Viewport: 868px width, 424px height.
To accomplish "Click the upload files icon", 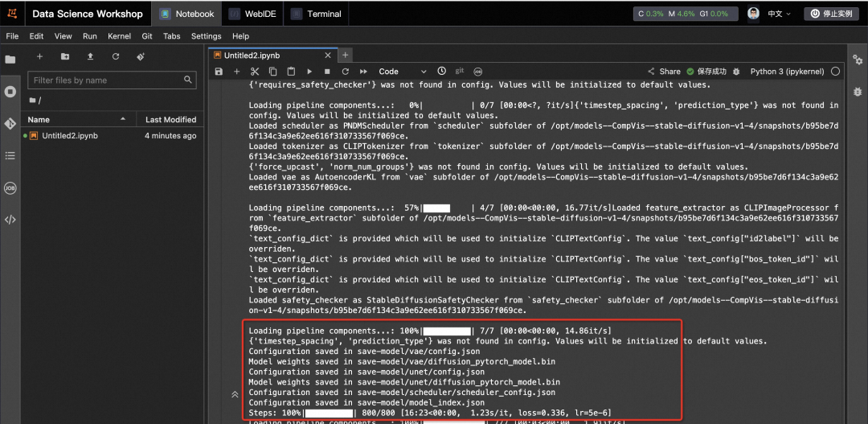I will 90,56.
